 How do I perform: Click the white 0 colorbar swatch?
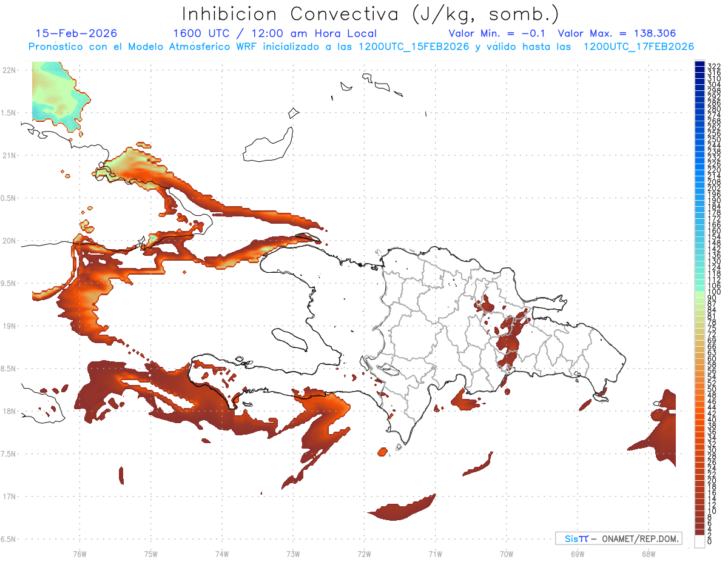[x=699, y=541]
